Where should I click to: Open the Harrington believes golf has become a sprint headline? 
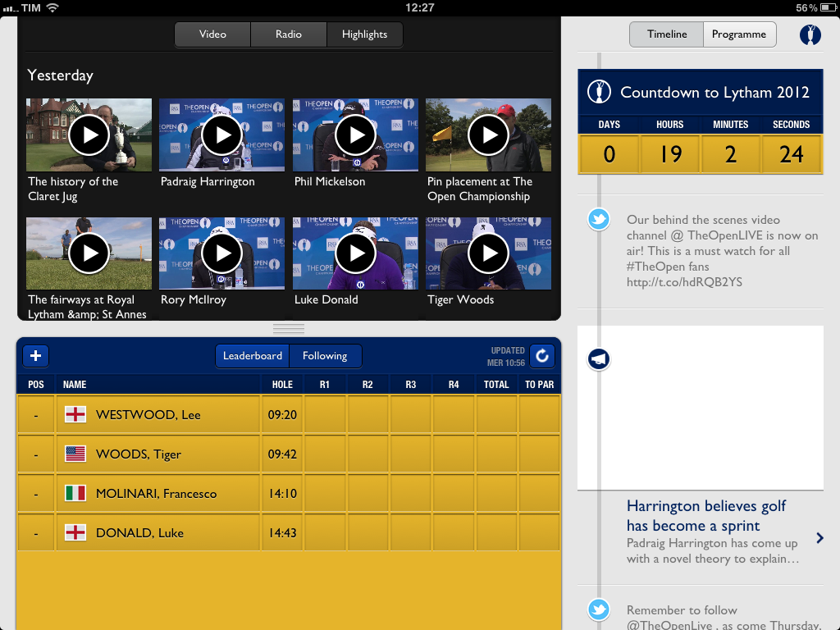point(705,516)
